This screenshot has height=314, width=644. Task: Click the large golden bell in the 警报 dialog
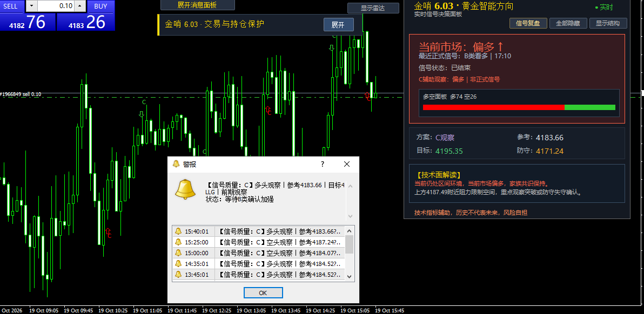click(185, 189)
